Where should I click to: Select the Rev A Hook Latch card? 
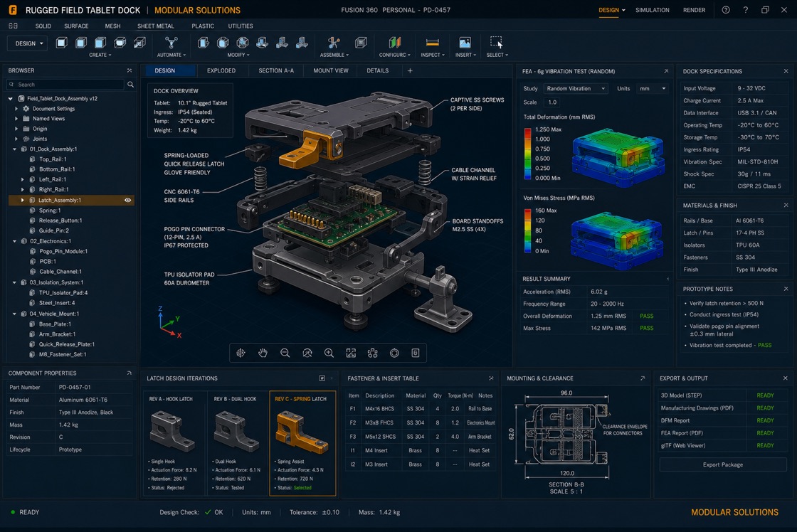174,443
